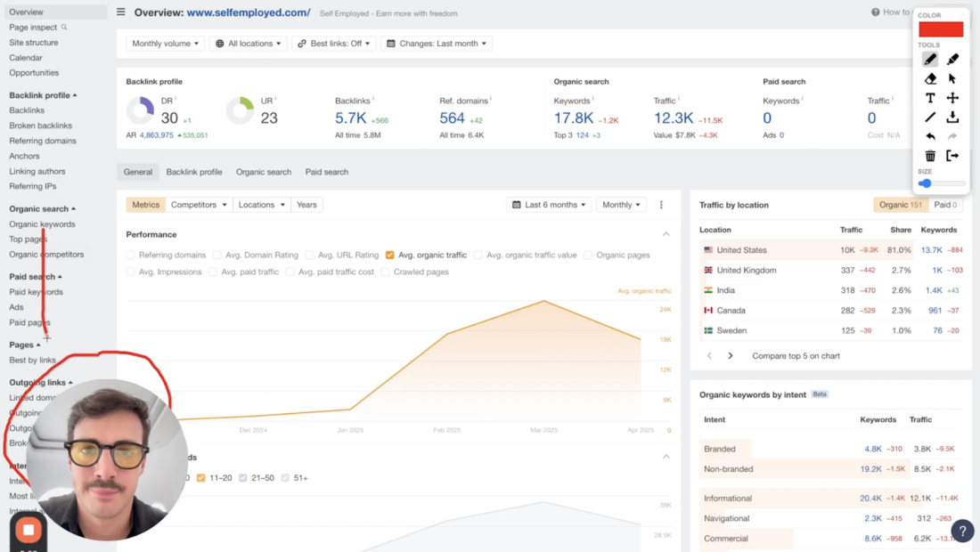Adjust the brush size slider
The height and width of the screenshot is (552, 980).
[942, 183]
